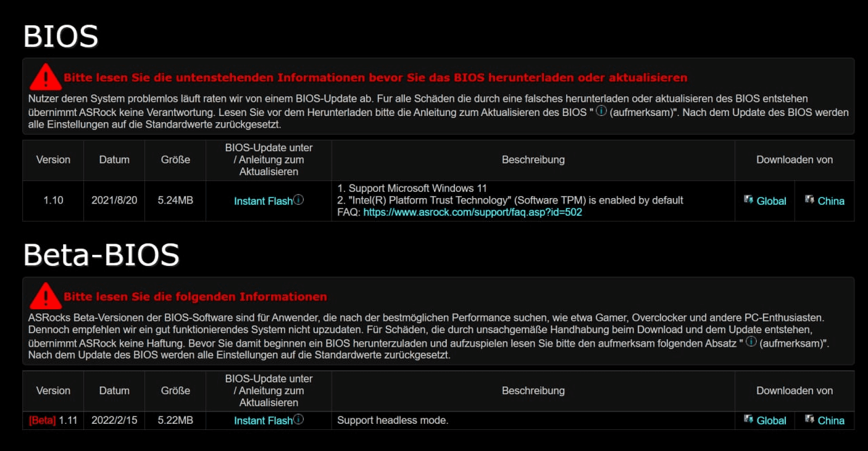Click the red warning triangle in Beta-BIOS section
The image size is (868, 451).
point(45,296)
